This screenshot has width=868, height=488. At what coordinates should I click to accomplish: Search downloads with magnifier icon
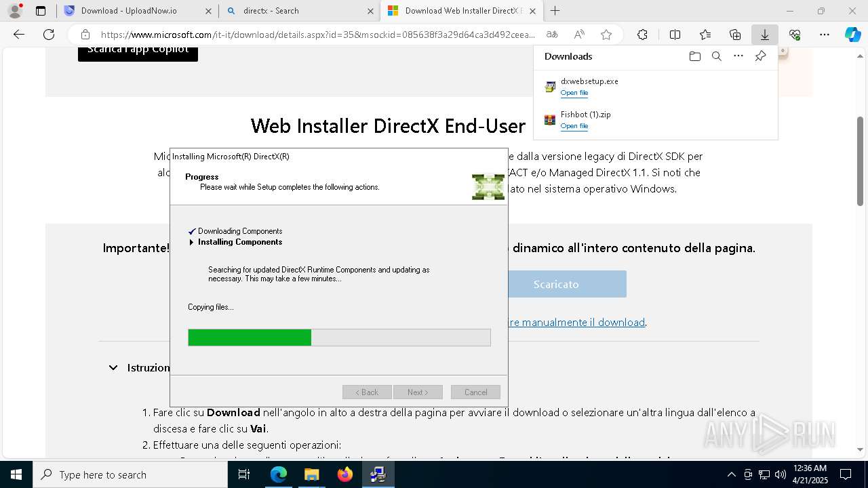[x=717, y=56]
